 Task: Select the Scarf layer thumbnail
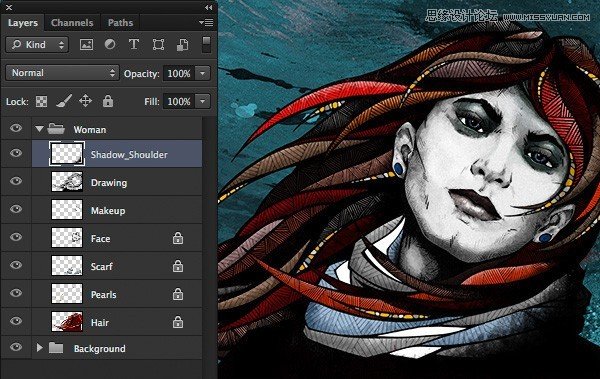click(x=67, y=265)
